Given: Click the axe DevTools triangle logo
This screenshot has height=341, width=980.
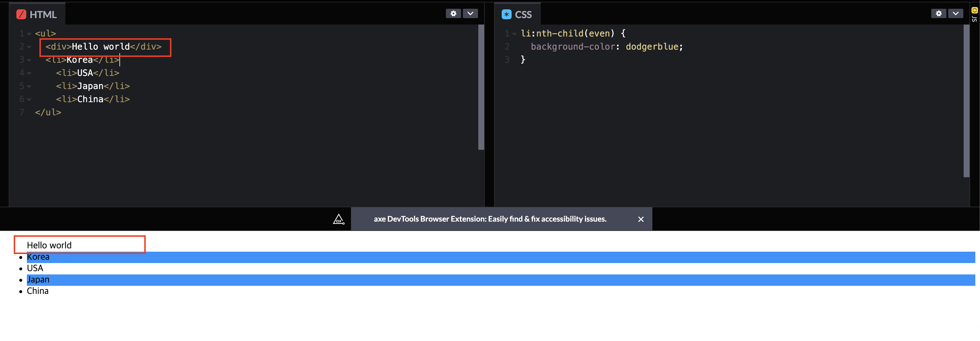Looking at the screenshot, I should click(338, 219).
